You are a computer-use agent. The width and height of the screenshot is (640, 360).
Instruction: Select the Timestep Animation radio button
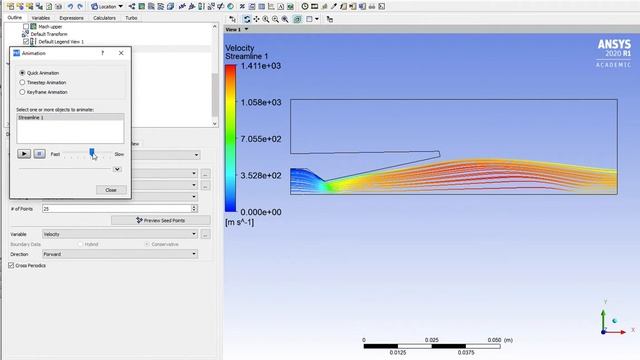click(x=22, y=82)
